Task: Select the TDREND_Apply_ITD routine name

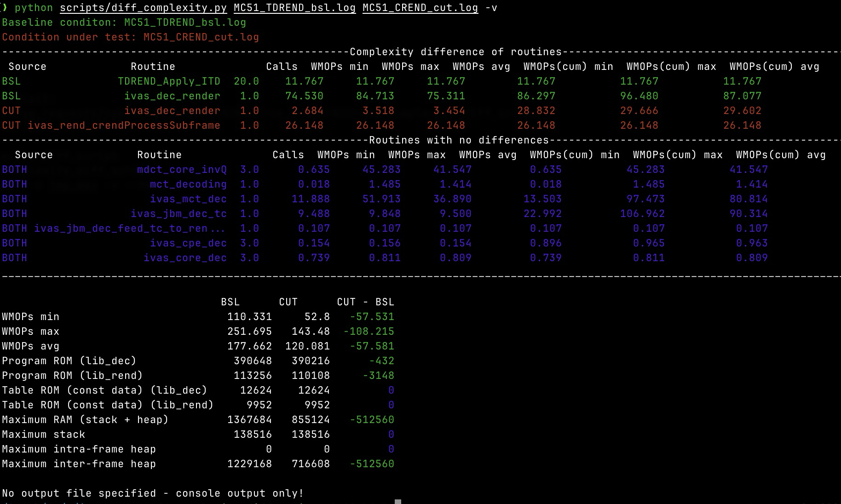Action: click(x=169, y=81)
